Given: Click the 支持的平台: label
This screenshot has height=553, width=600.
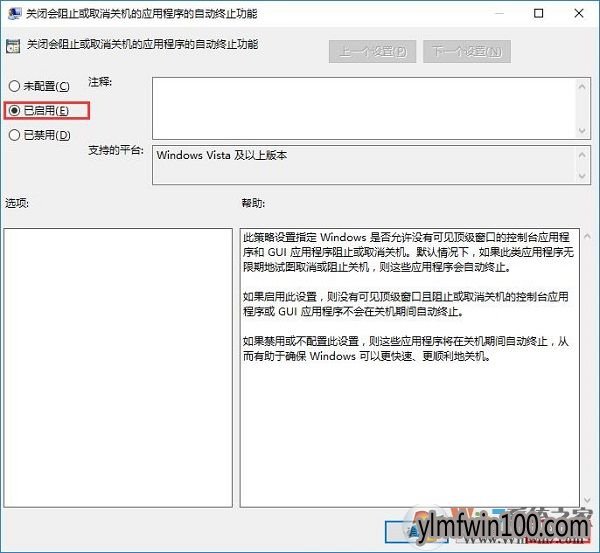Looking at the screenshot, I should [116, 150].
